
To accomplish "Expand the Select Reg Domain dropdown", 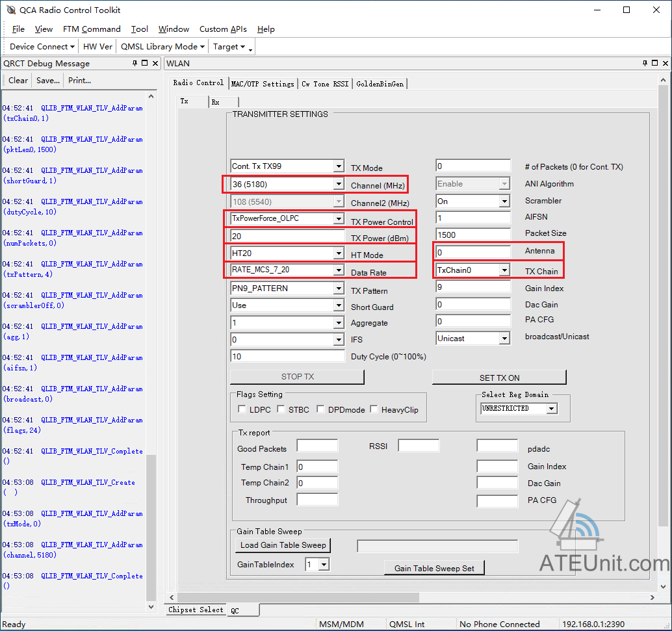I will point(552,409).
